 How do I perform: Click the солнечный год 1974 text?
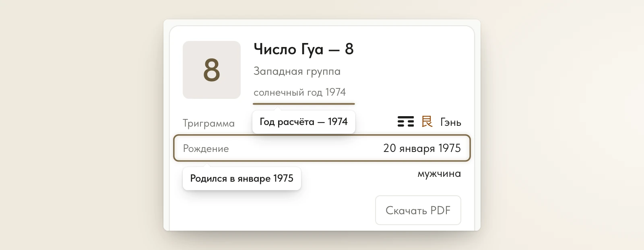[x=299, y=92]
